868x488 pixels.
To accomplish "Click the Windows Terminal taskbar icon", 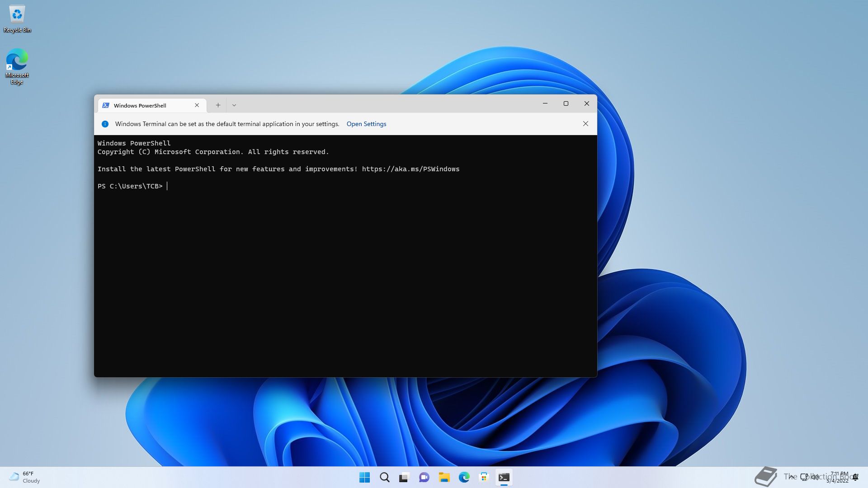I will [x=504, y=477].
